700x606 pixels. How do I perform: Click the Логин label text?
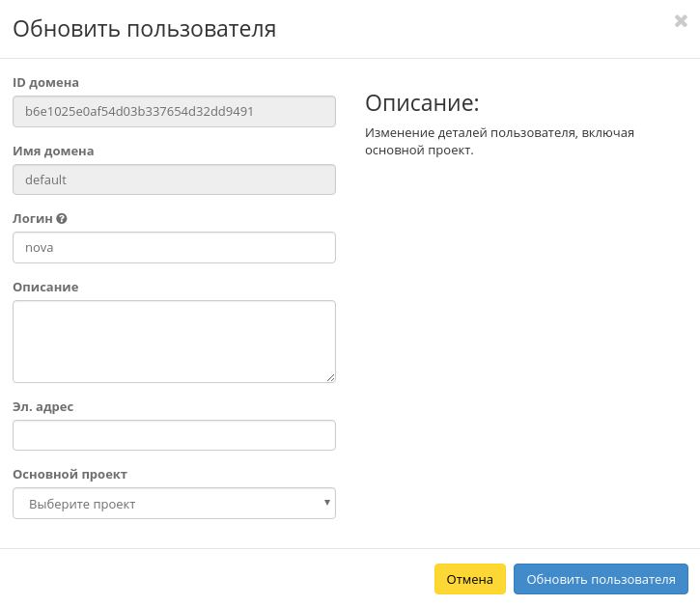(x=33, y=219)
